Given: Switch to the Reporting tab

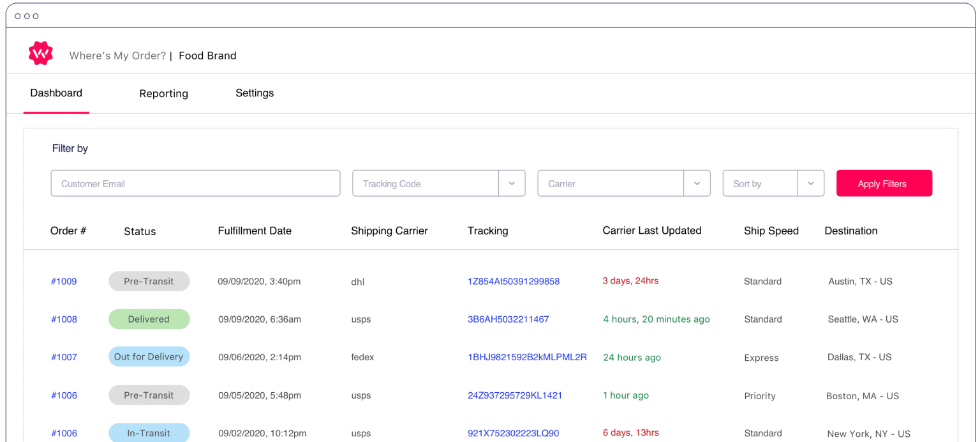Looking at the screenshot, I should 163,94.
